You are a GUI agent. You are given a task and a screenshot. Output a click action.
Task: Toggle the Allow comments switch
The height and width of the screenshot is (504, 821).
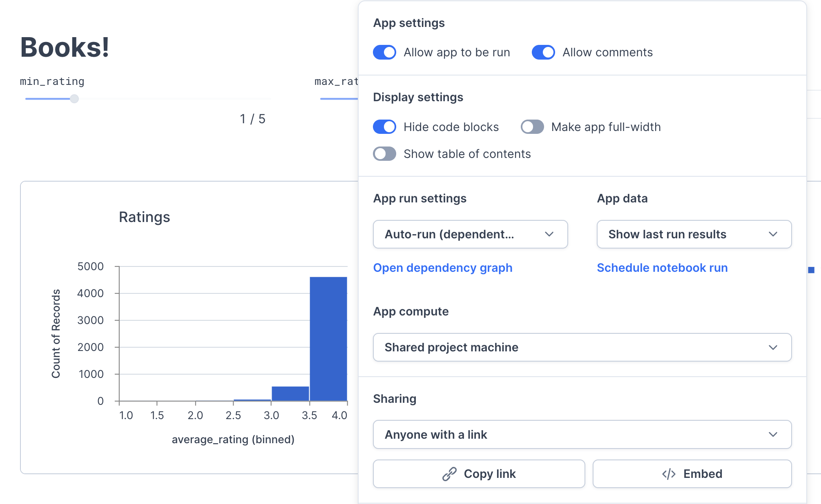pyautogui.click(x=543, y=52)
